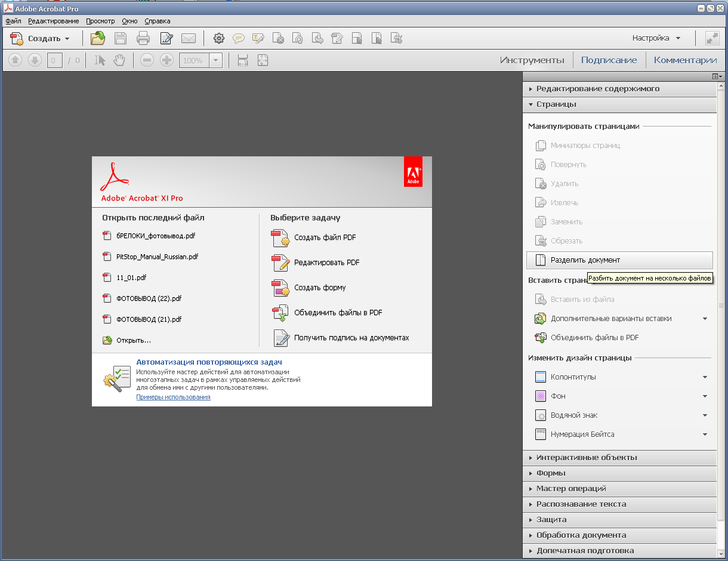
Task: Click the Print icon in the toolbar
Action: 143,38
